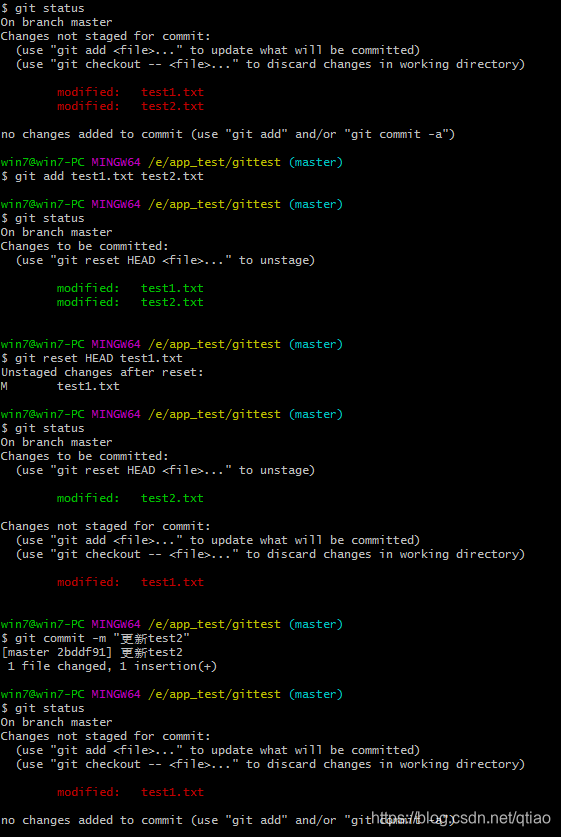
Task: Click the blog.csdn.net/qtiao watermark link
Action: pos(461,818)
